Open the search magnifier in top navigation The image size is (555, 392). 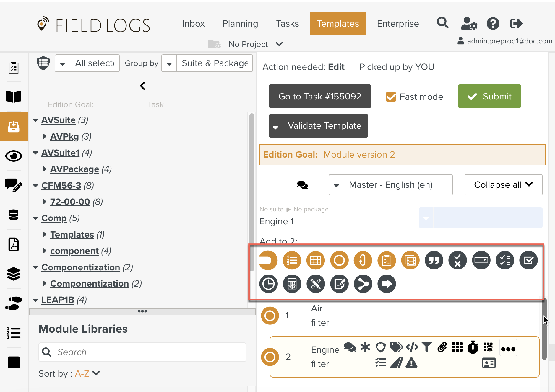(442, 23)
